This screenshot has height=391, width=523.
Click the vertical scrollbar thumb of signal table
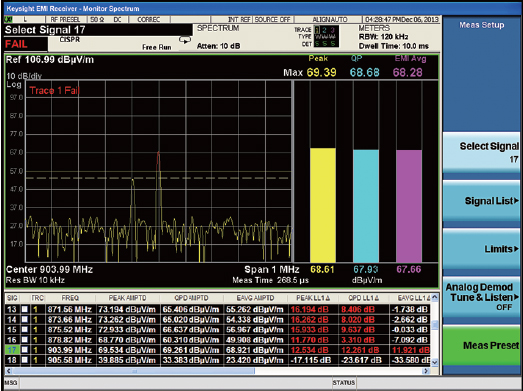coord(435,325)
